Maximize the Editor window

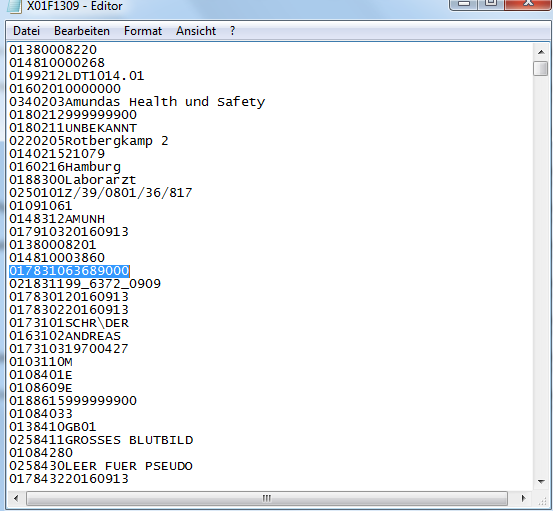(x=491, y=4)
